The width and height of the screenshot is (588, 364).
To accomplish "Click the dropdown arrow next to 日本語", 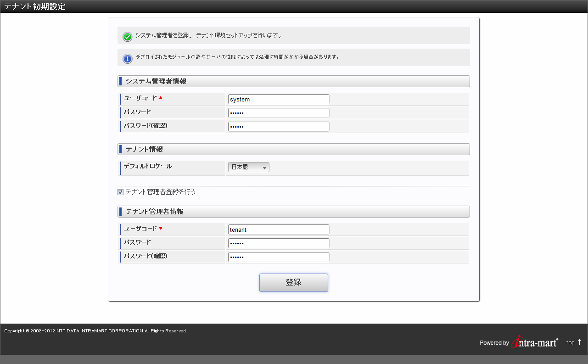I will click(264, 168).
